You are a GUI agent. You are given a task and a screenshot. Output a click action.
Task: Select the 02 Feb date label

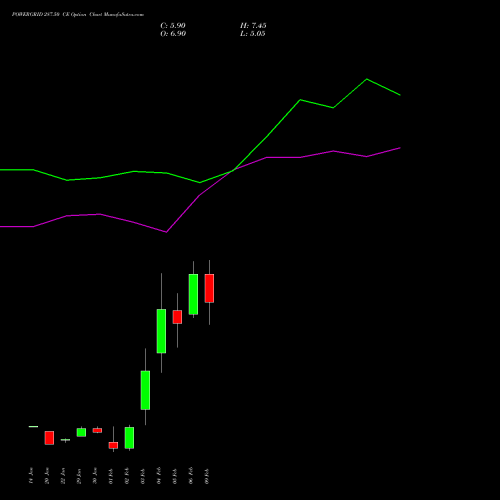[127, 476]
